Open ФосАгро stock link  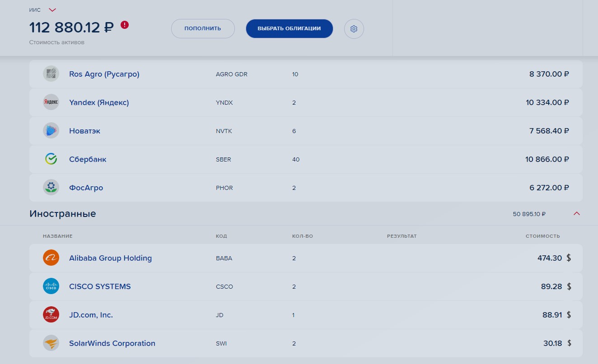click(86, 188)
